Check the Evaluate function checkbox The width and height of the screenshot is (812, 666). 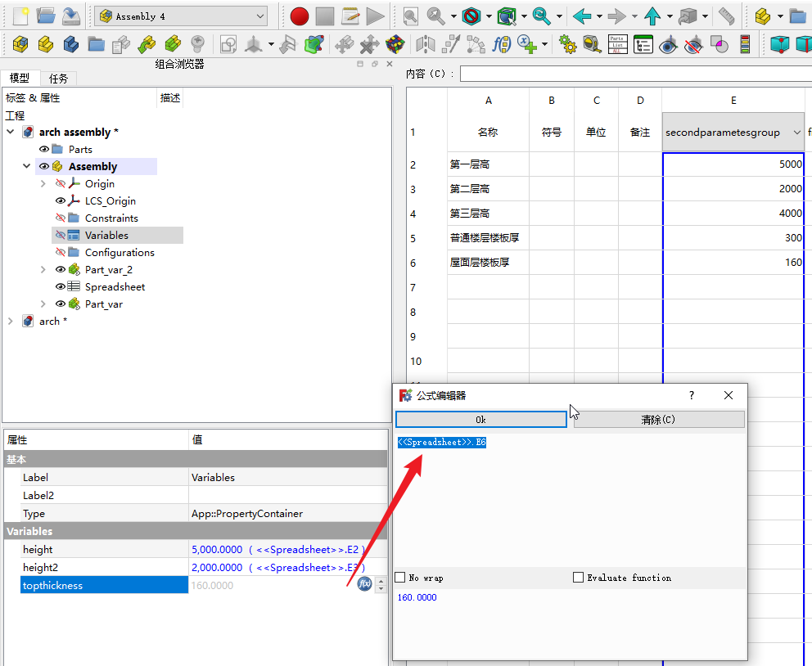coord(579,578)
